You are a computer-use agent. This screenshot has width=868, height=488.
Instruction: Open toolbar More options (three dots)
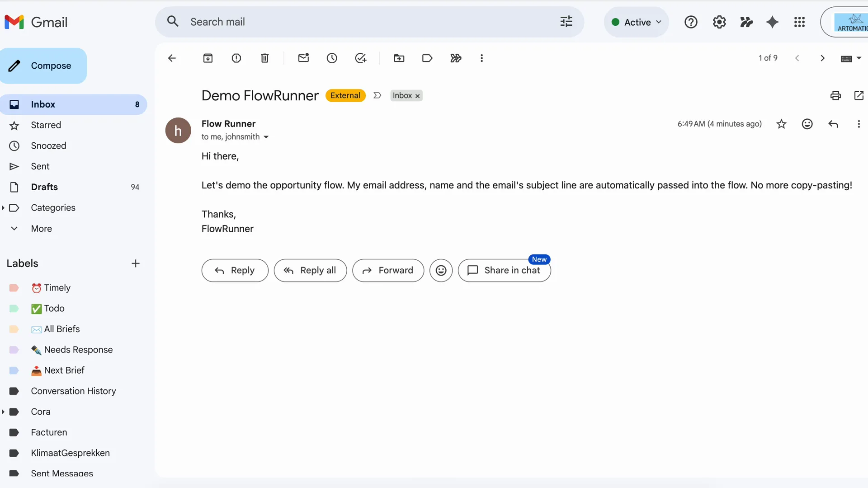coord(482,58)
